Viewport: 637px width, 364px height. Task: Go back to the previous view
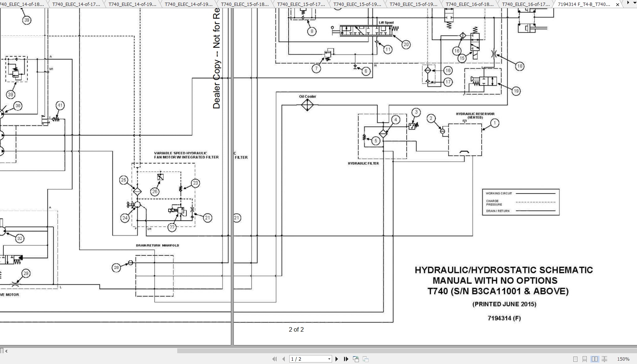coord(356,359)
